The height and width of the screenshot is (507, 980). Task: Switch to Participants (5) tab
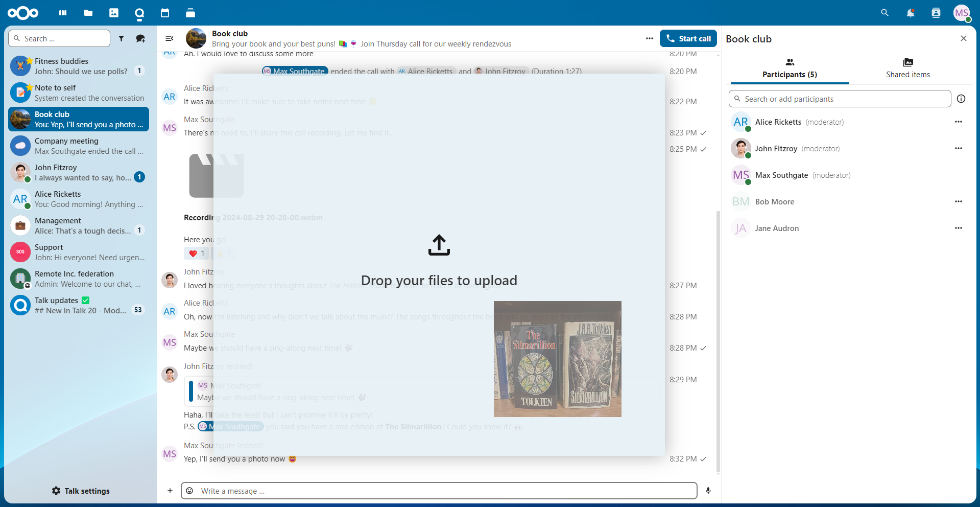(x=790, y=68)
